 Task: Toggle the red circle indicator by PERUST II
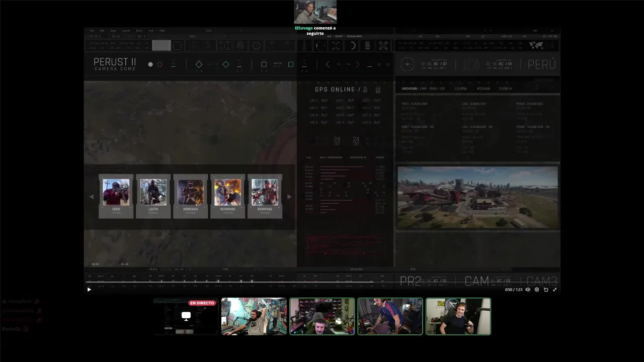click(160, 64)
